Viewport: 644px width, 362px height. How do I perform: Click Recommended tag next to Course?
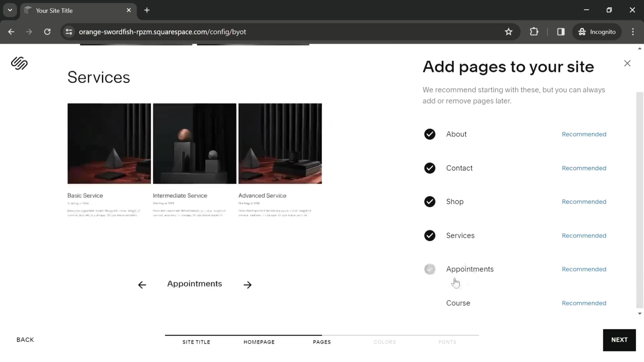click(x=584, y=303)
